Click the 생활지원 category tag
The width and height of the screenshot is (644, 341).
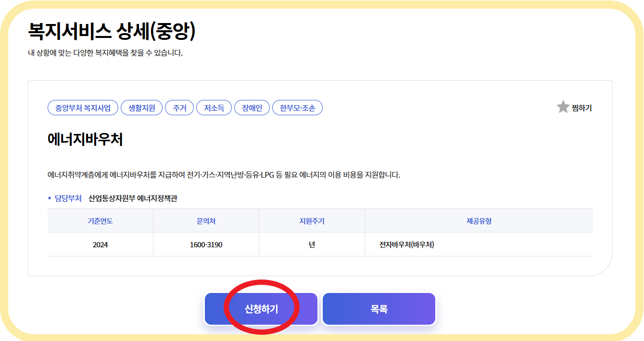141,108
